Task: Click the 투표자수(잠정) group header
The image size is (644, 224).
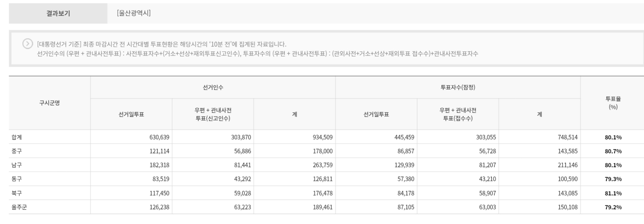Action: [457, 87]
